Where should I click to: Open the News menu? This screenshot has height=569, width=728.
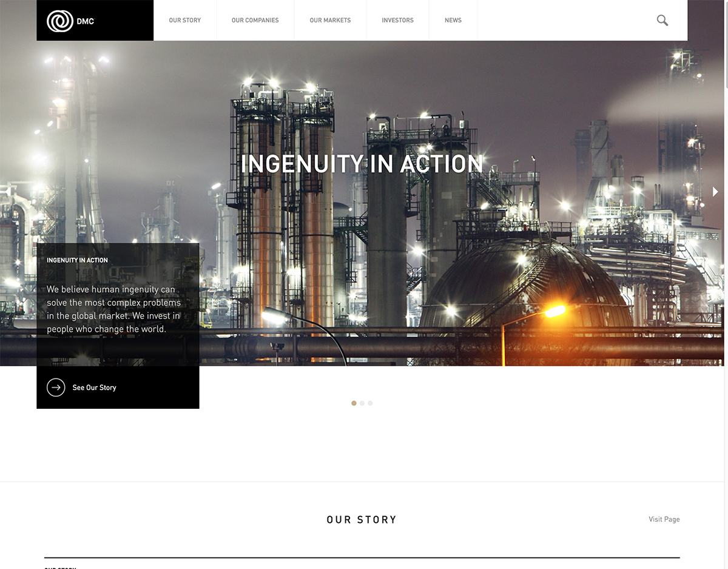(x=453, y=20)
